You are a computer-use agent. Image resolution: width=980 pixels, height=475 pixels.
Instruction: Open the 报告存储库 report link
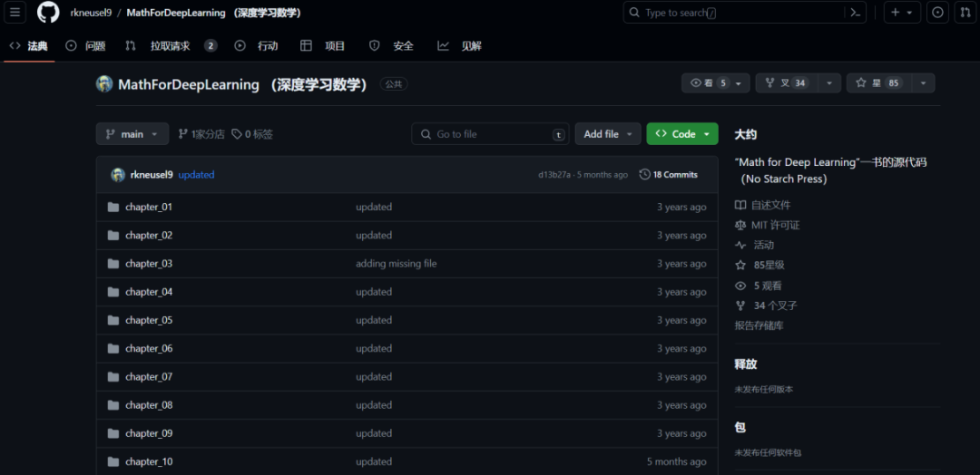[x=759, y=325]
